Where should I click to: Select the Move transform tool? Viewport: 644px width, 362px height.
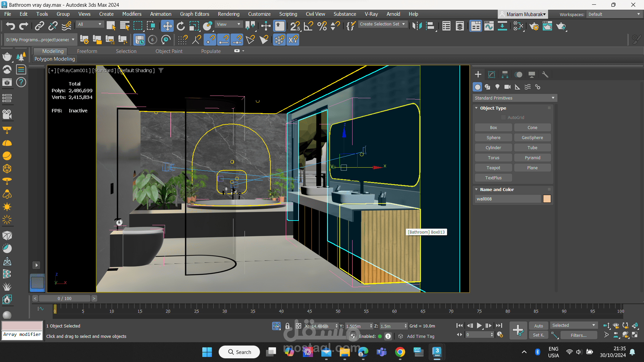[167, 26]
